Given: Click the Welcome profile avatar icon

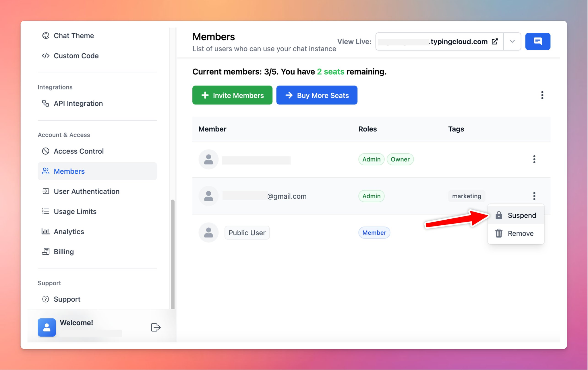Looking at the screenshot, I should pyautogui.click(x=47, y=327).
